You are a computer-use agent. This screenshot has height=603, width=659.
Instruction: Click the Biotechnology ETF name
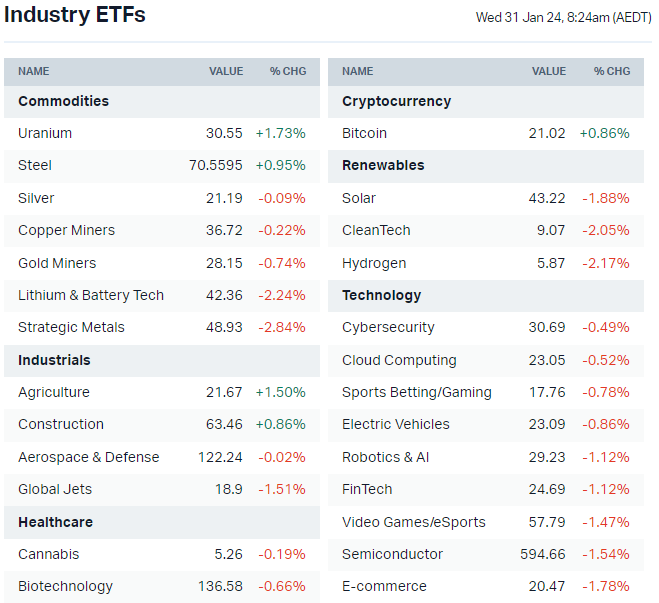point(65,586)
